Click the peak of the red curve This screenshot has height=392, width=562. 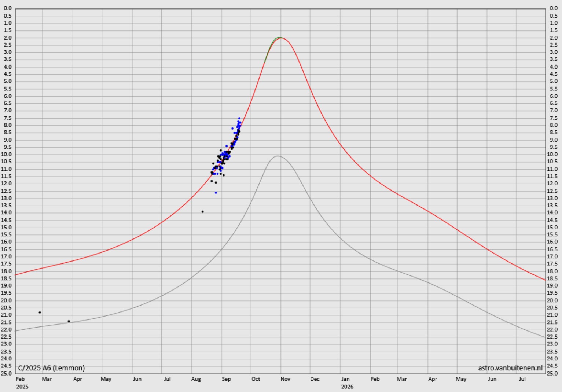click(281, 38)
